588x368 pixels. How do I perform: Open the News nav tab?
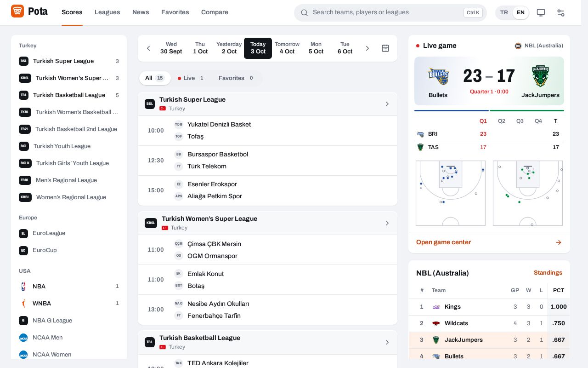[141, 12]
